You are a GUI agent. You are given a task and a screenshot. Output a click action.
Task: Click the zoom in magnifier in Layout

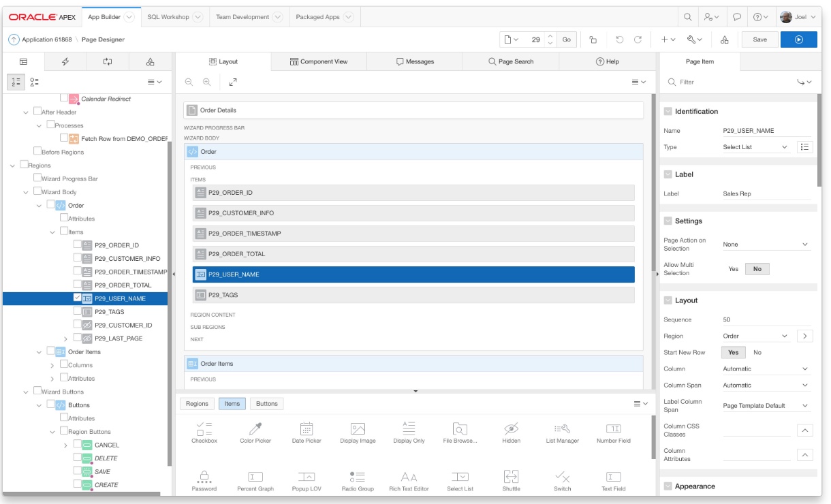206,82
